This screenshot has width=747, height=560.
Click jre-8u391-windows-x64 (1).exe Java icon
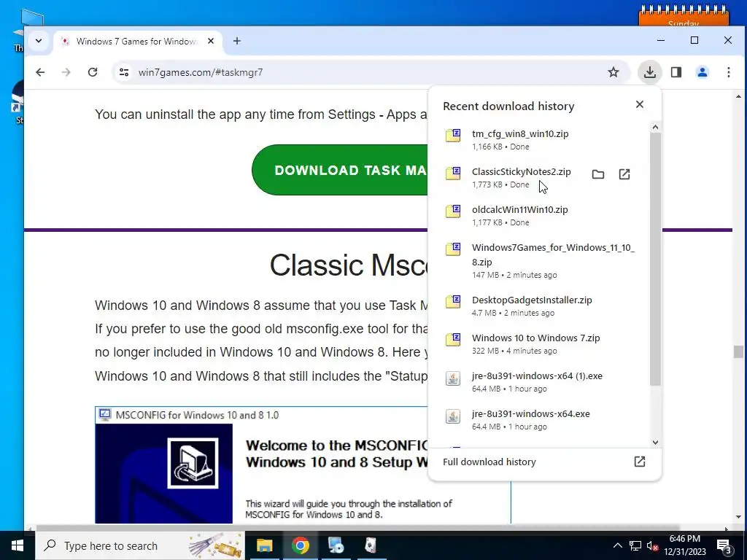point(452,378)
